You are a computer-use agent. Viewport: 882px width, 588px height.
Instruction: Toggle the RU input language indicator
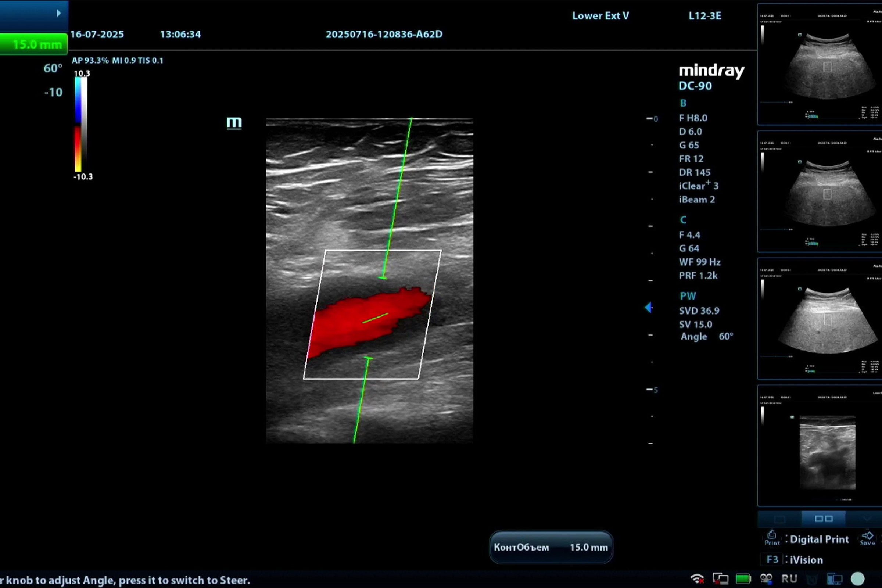coord(789,578)
